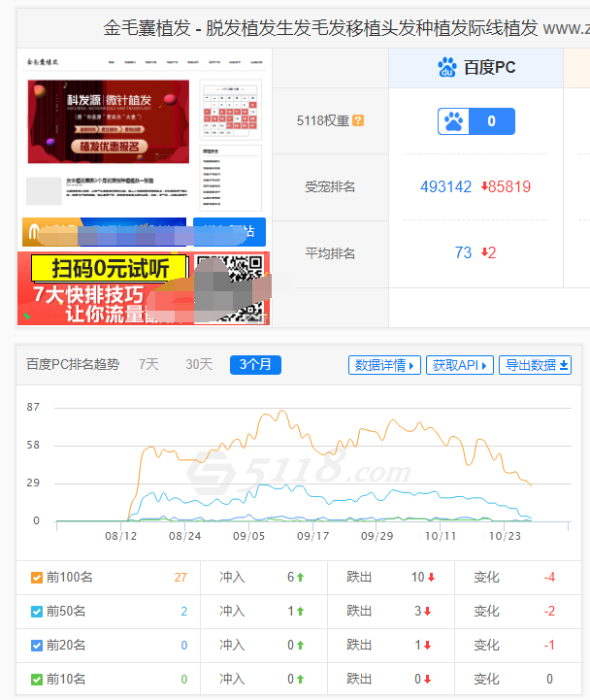Click the 平均排名 row label
The height and width of the screenshot is (700, 590).
click(330, 253)
